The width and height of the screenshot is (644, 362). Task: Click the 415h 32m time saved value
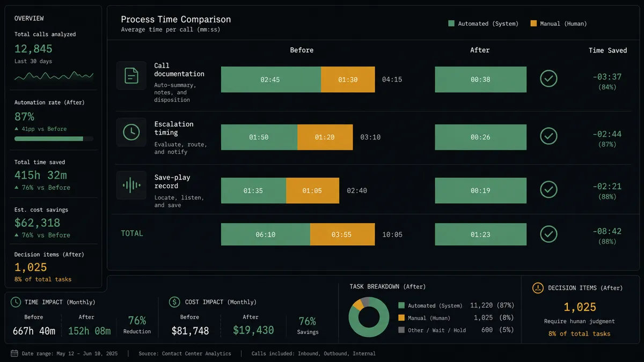pos(40,175)
